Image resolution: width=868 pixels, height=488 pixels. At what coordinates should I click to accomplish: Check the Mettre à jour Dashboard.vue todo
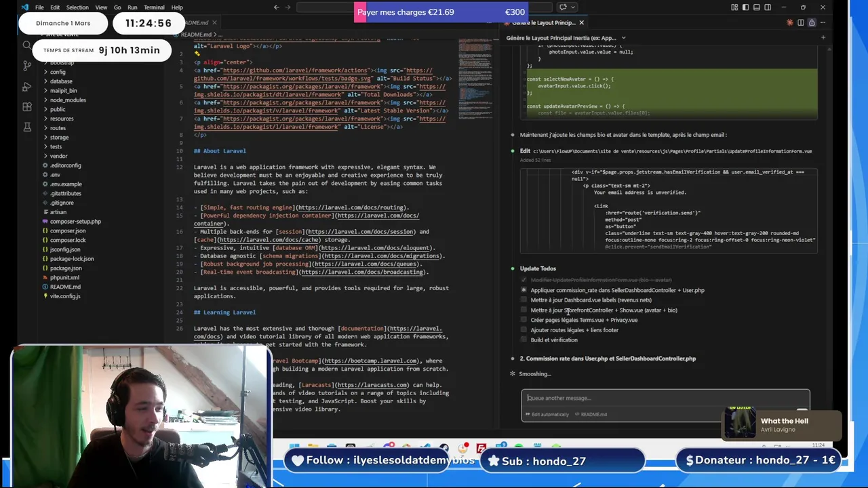click(x=524, y=300)
